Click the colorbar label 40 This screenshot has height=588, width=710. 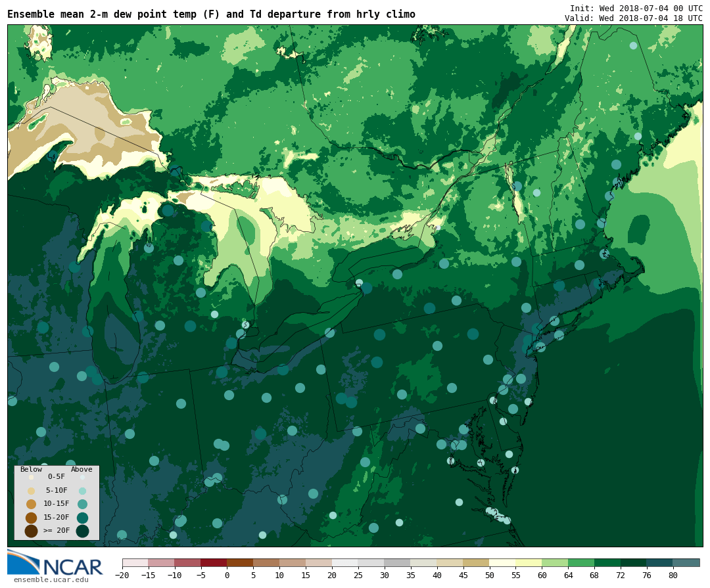pos(437,575)
